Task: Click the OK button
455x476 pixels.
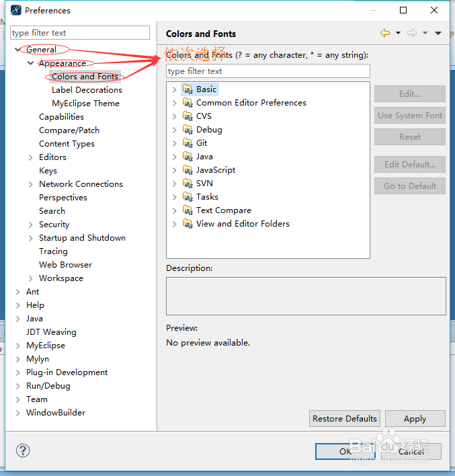Action: tap(345, 451)
